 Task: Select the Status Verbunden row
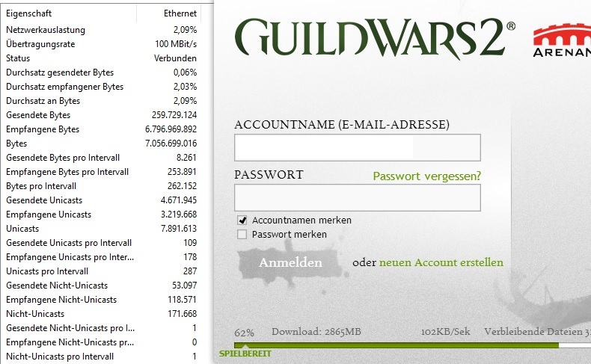pos(101,58)
